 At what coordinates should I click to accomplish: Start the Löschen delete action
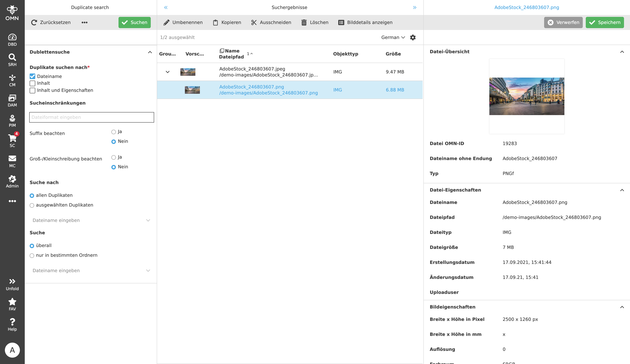click(314, 22)
